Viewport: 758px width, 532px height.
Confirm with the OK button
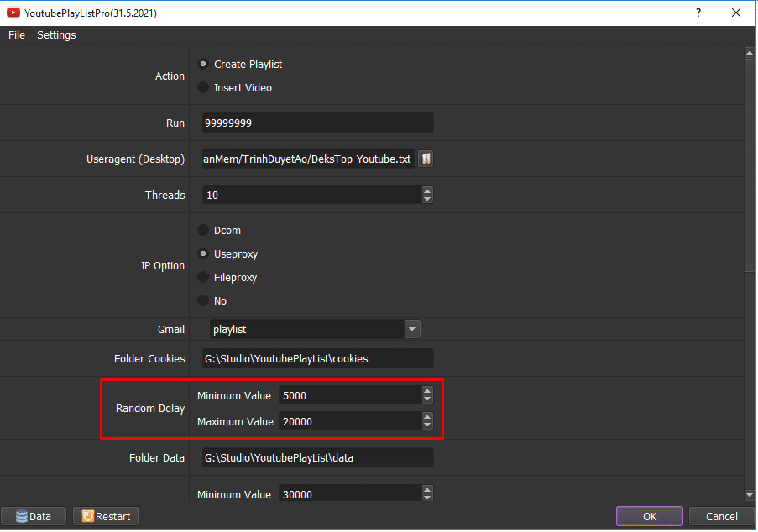[650, 517]
